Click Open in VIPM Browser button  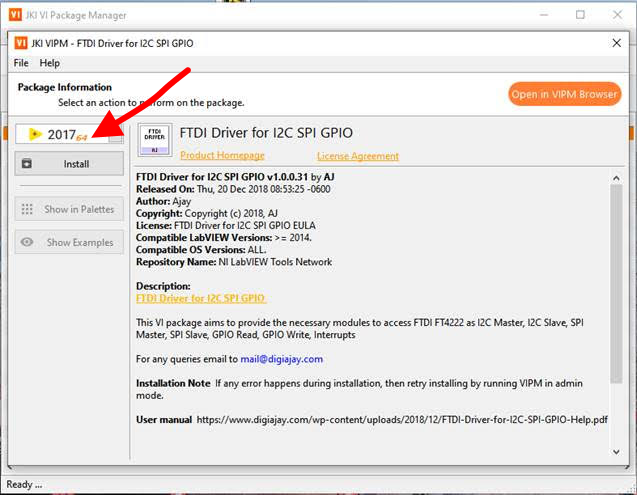tap(564, 94)
